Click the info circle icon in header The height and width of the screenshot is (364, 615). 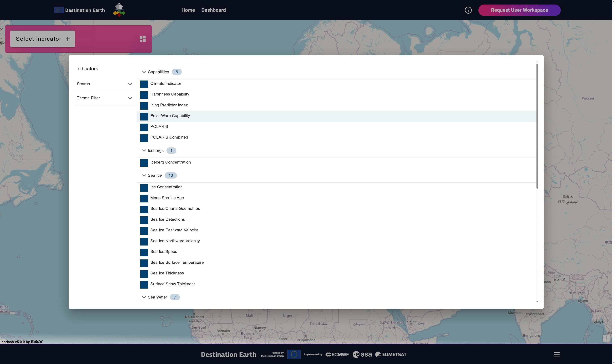tap(468, 10)
